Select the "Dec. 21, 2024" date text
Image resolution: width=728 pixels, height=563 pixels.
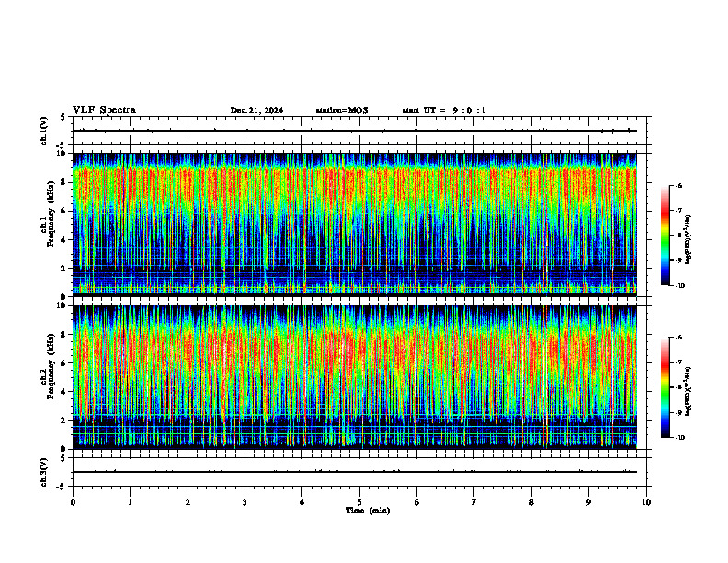(x=256, y=110)
